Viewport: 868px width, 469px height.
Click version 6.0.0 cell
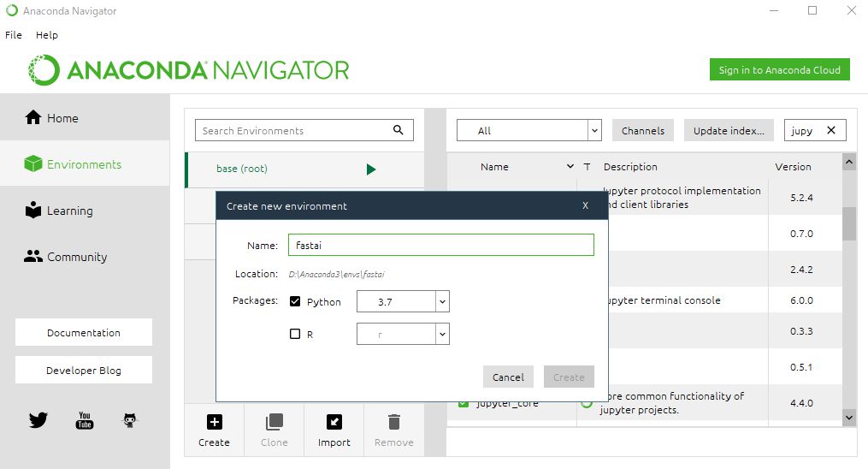point(801,300)
